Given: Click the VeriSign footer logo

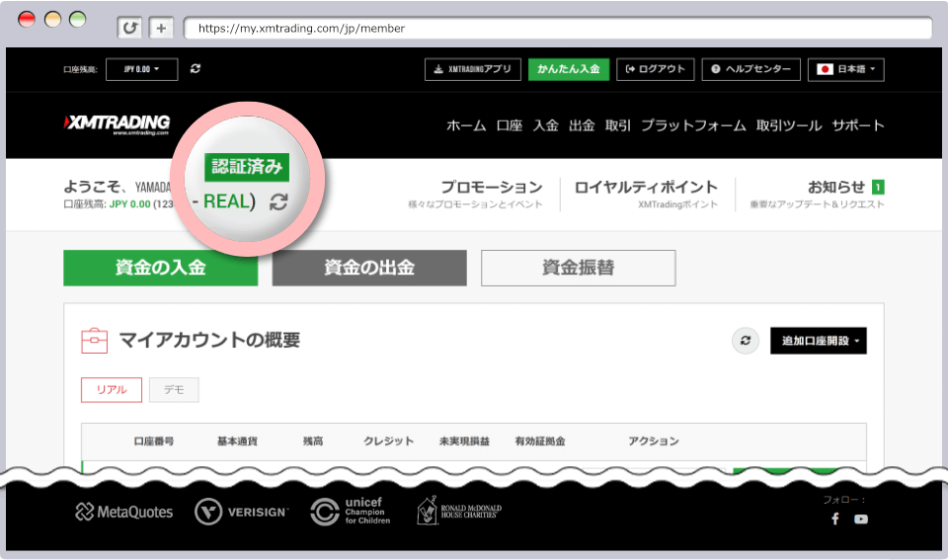Looking at the screenshot, I should (x=241, y=512).
